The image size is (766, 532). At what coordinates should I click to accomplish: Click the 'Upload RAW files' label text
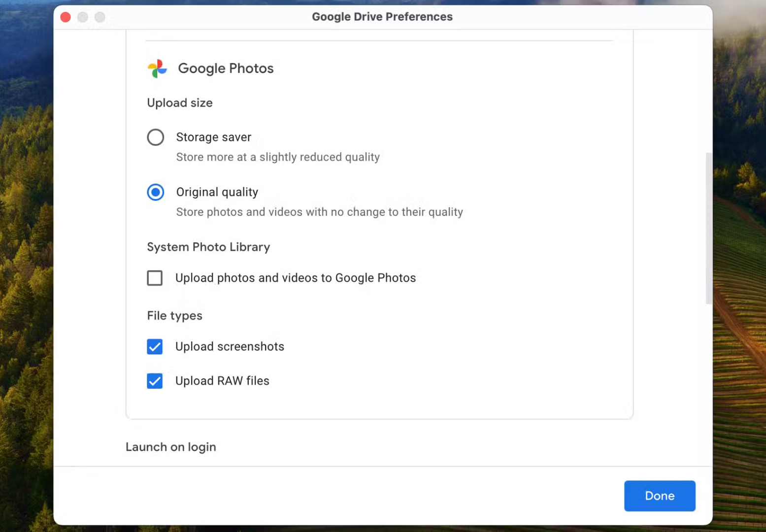coord(222,381)
